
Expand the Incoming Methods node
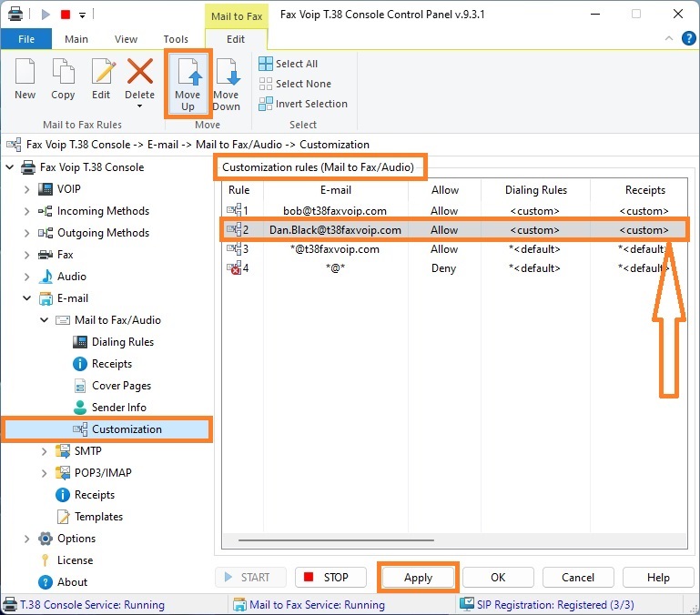coord(26,211)
